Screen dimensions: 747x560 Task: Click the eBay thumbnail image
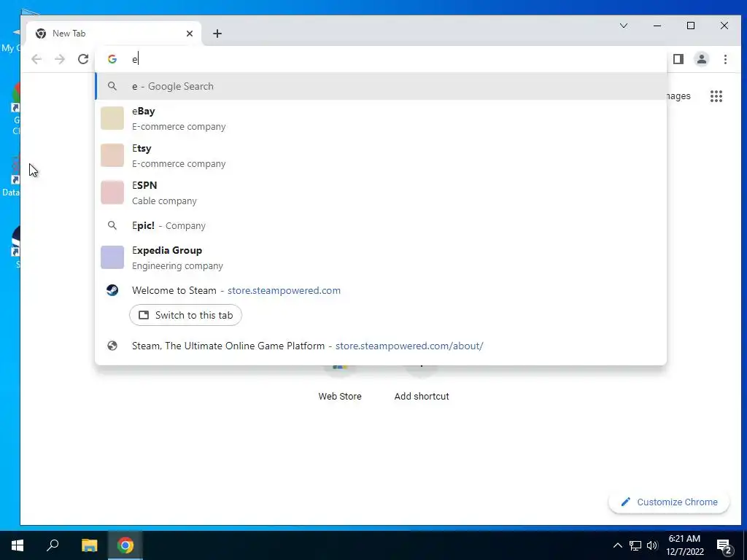pyautogui.click(x=112, y=118)
